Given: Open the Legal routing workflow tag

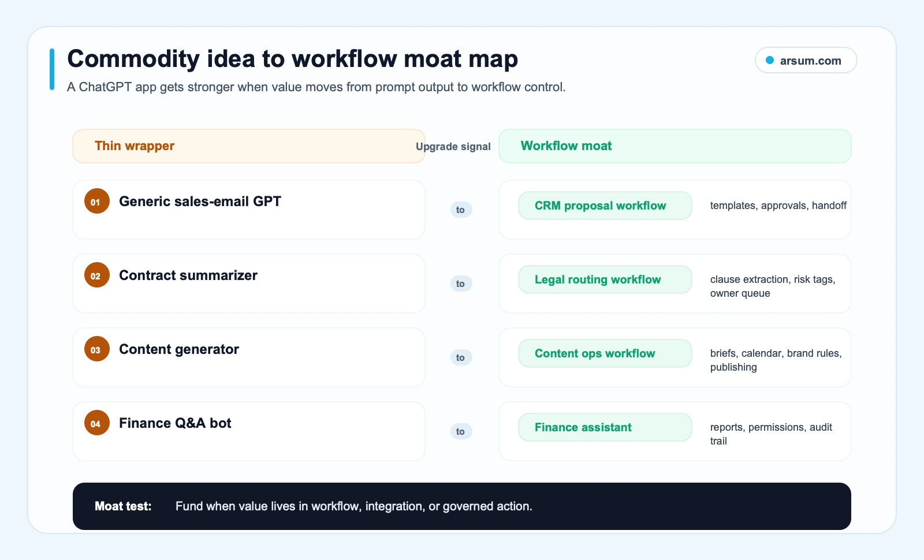Looking at the screenshot, I should pyautogui.click(x=605, y=279).
